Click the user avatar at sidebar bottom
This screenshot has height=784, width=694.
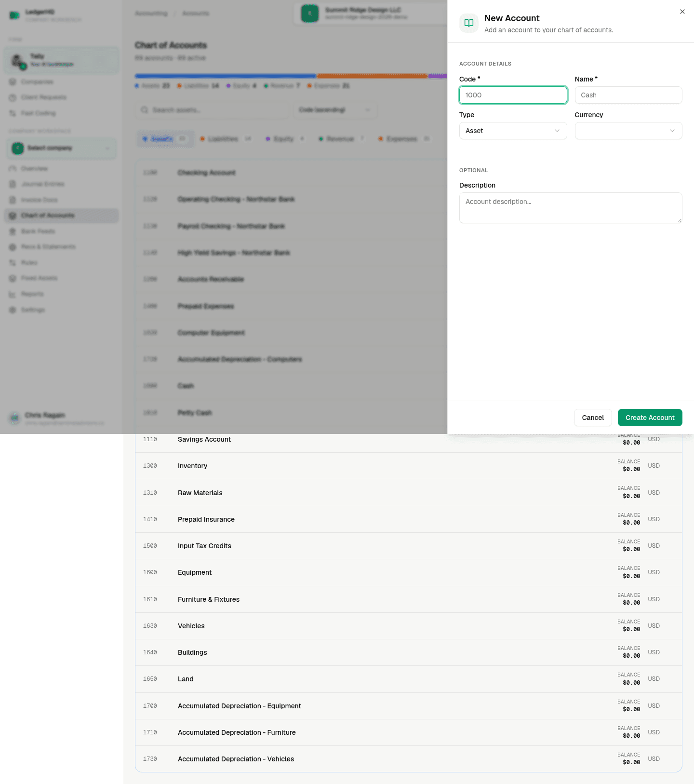(15, 418)
